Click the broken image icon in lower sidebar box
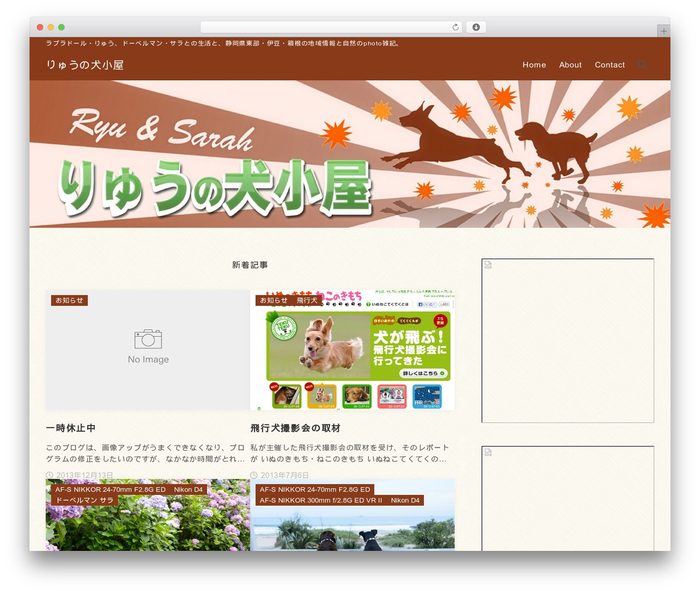 click(x=488, y=452)
